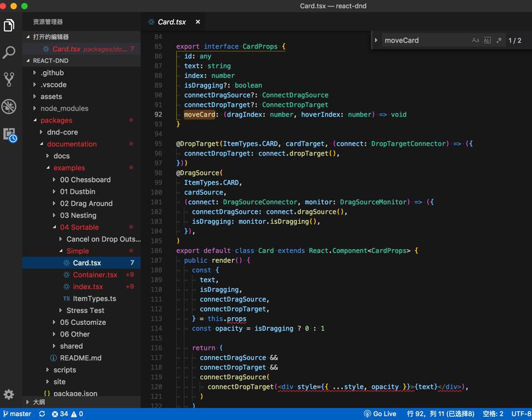Collapse the 04 Sortable folder

point(79,227)
